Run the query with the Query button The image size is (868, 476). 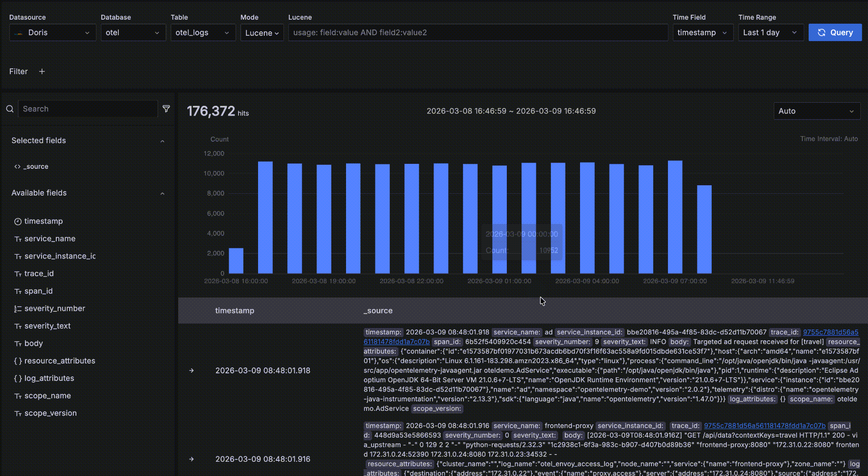tap(835, 33)
